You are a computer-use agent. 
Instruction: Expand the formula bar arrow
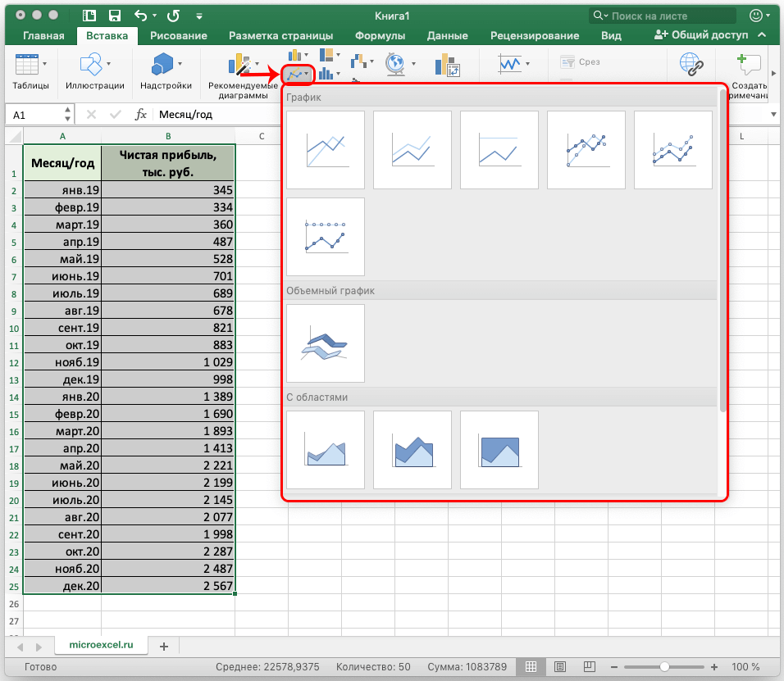(x=773, y=115)
